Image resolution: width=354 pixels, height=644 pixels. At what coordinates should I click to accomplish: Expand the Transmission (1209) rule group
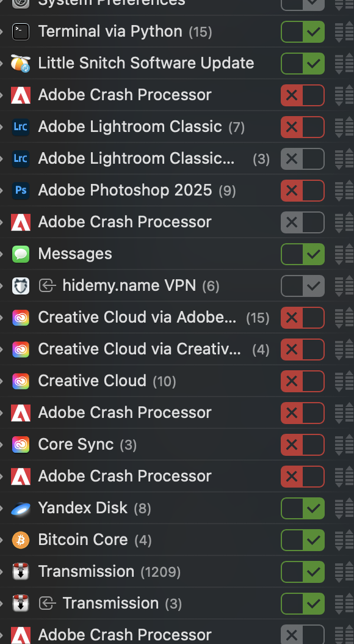click(x=2, y=572)
